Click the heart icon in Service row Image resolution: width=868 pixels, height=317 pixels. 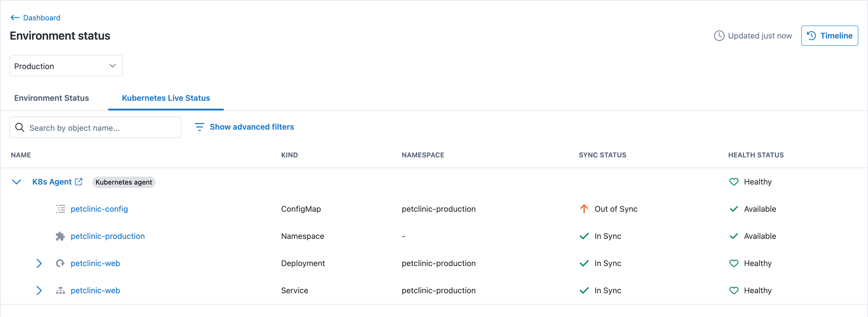[733, 290]
